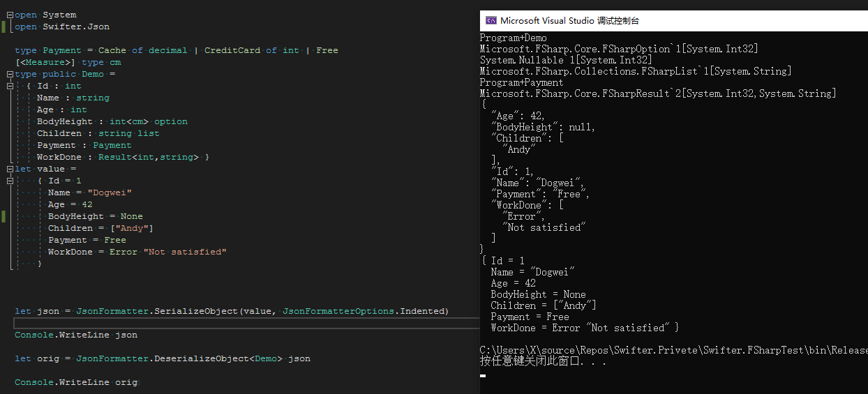
Task: Click 'Children = ["Andy"]' assignment in editor
Action: [101, 228]
